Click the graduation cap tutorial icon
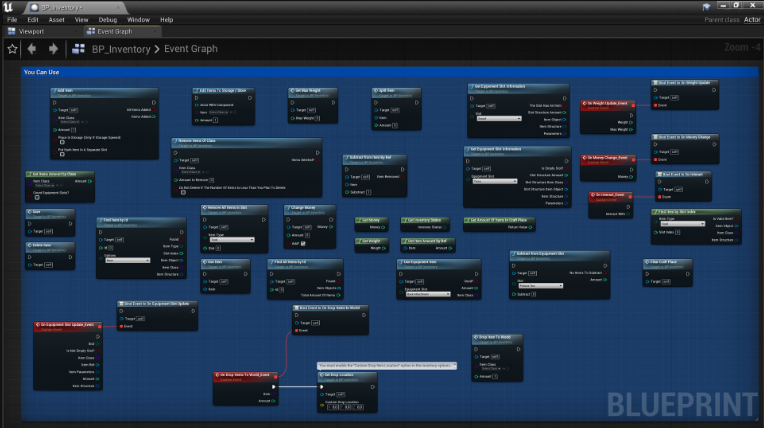 707,6
